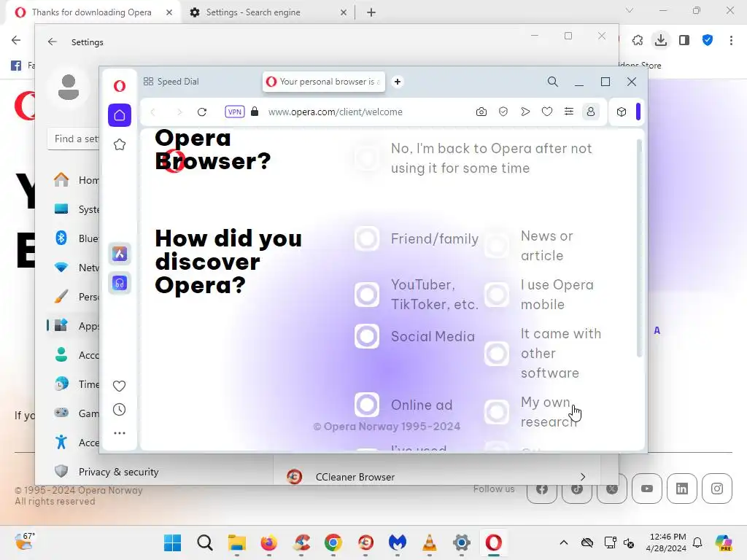The image size is (747, 560).
Task: Open Chrome tab search chevron
Action: click(630, 10)
